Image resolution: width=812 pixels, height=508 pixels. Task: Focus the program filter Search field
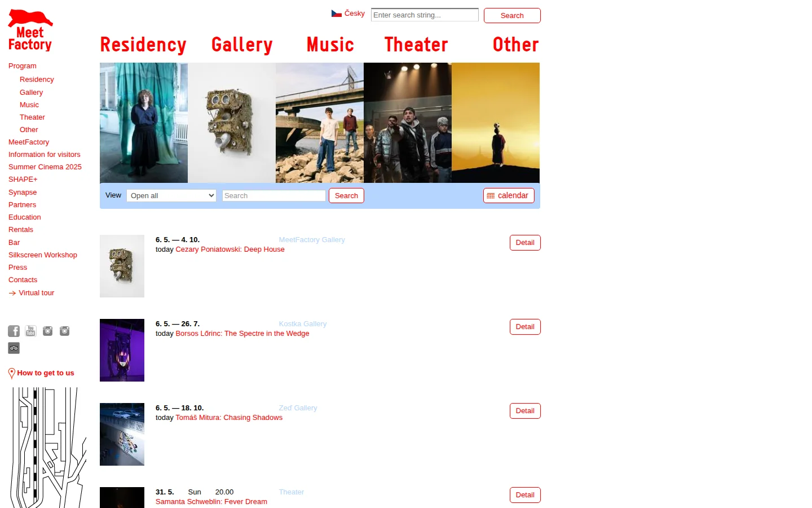[274, 195]
